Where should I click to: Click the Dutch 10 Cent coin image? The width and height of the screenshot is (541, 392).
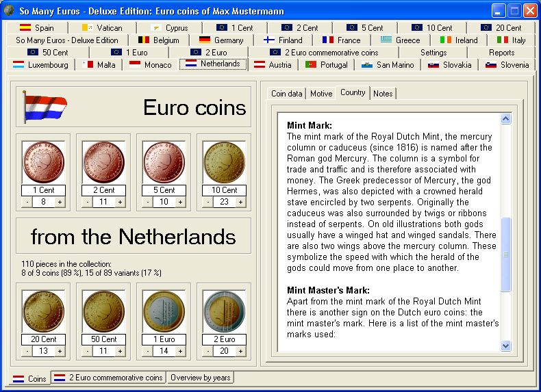(x=224, y=162)
